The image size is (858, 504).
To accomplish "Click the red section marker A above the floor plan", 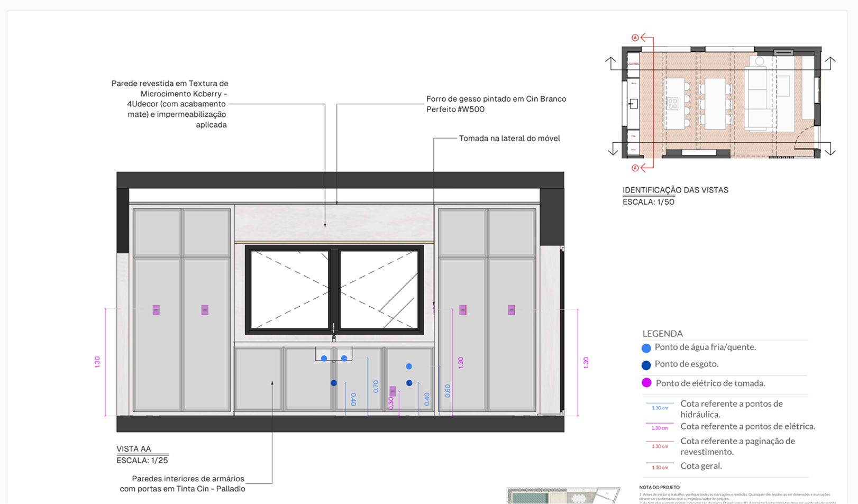I will (635, 38).
